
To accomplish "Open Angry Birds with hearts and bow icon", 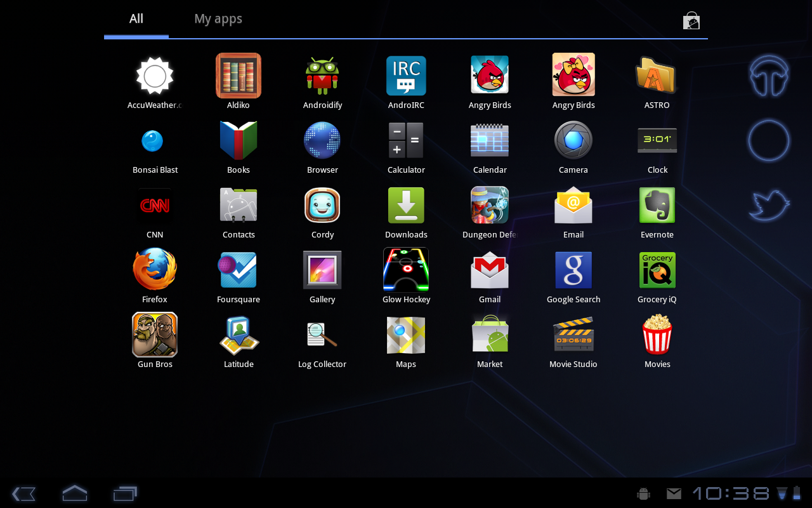I will pyautogui.click(x=573, y=74).
